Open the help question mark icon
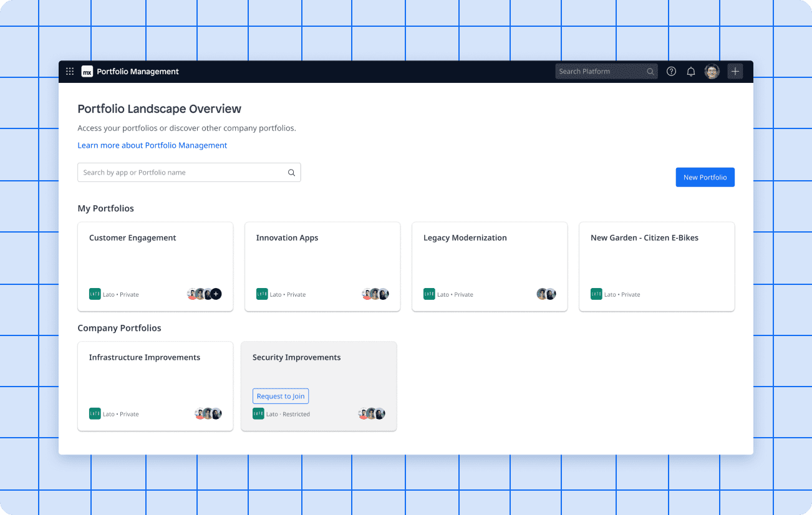Screen dimensions: 812x515 [671, 72]
